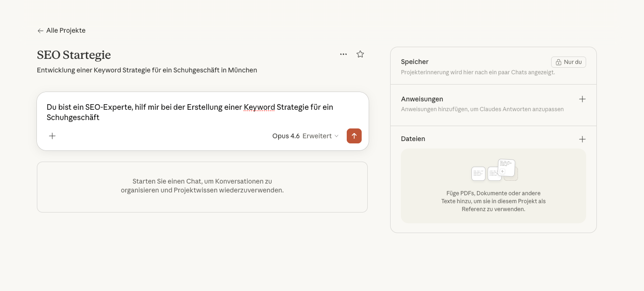The height and width of the screenshot is (291, 644).
Task: Add instructions with the Anweisungen plus icon
Action: coord(582,99)
